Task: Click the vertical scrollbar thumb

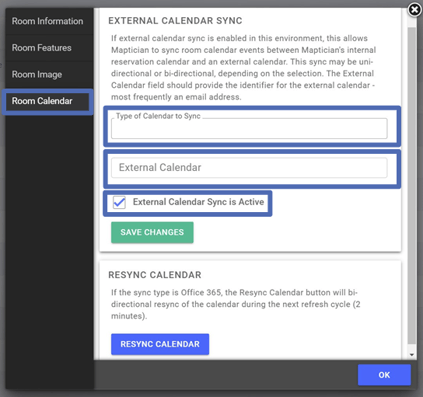Action: (412, 187)
